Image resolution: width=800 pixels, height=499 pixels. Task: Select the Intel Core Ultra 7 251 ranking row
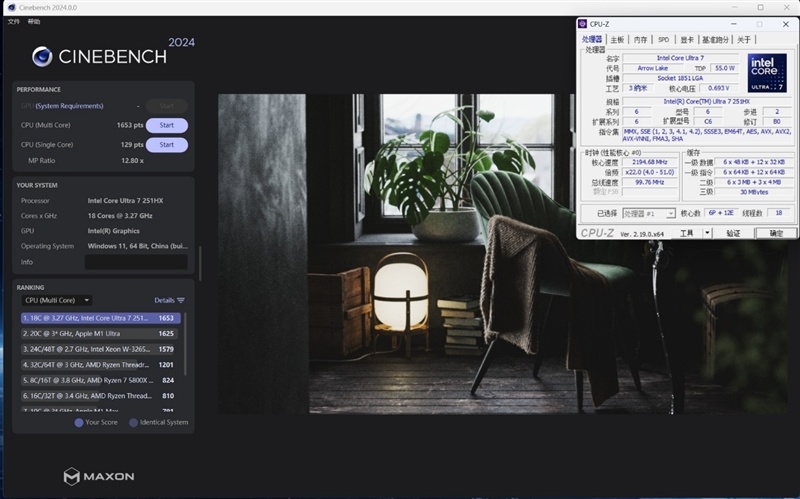[101, 318]
